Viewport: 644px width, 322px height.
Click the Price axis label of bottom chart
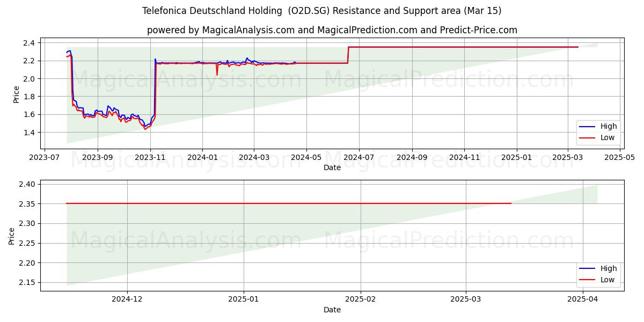11,235
